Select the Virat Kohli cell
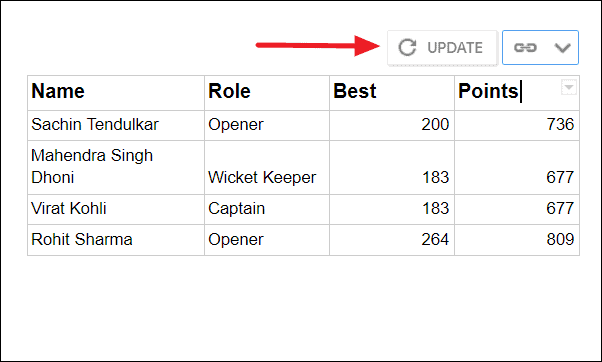The width and height of the screenshot is (602, 362). coord(116,209)
